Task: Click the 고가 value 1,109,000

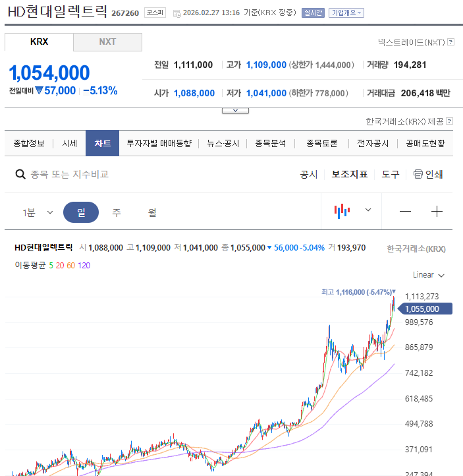Action: [x=266, y=65]
